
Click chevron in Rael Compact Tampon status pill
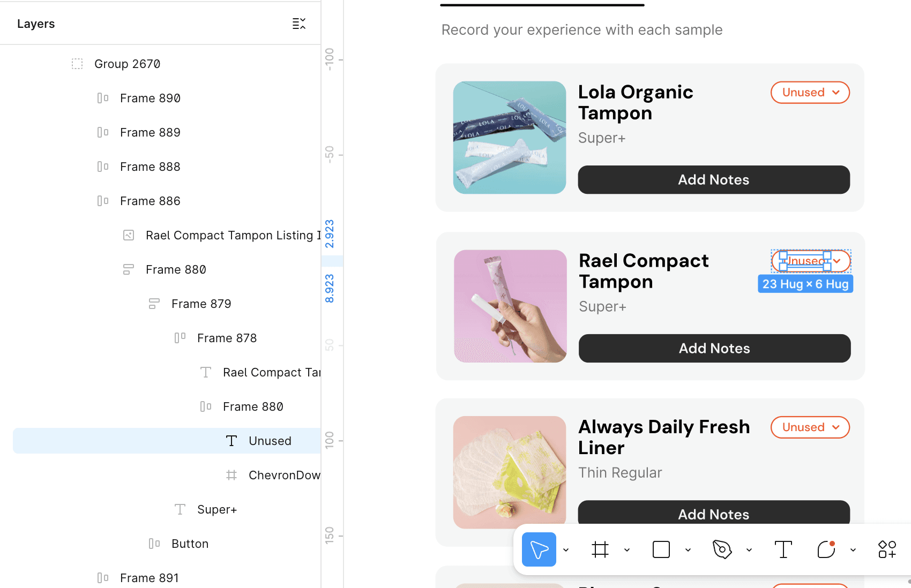tap(837, 261)
